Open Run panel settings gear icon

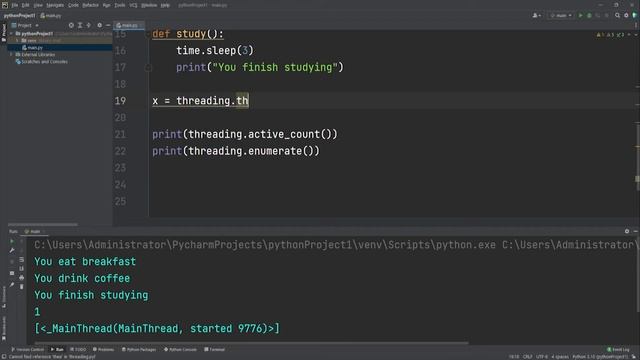pos(627,231)
